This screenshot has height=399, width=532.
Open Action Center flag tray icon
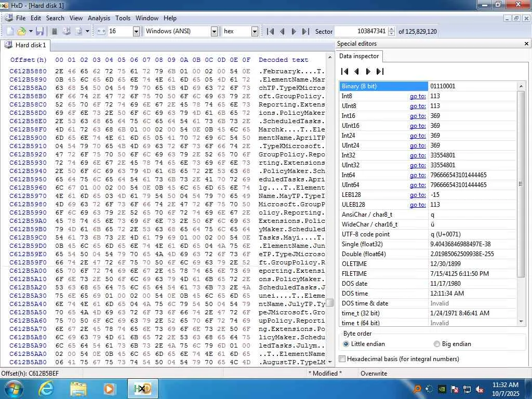coord(455,389)
